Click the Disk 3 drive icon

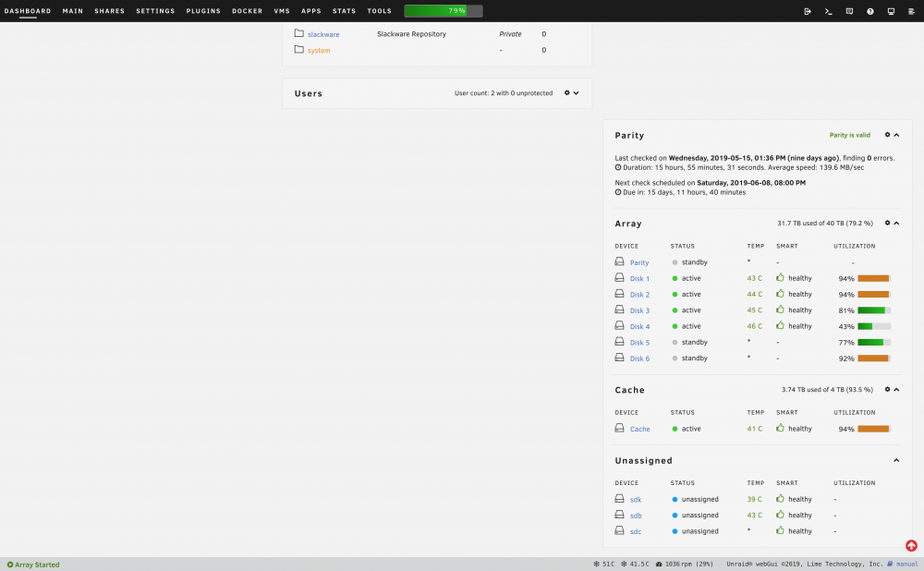pos(619,309)
